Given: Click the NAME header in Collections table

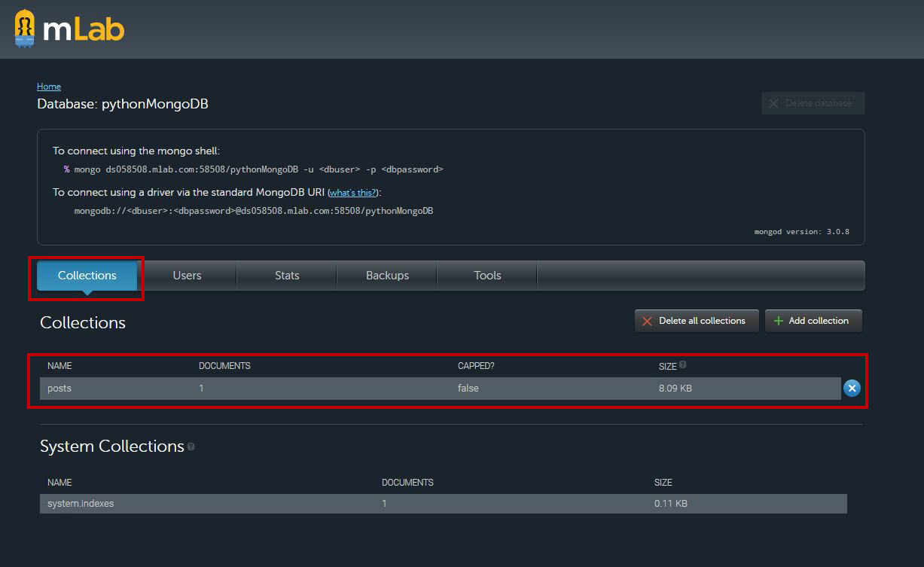Looking at the screenshot, I should pos(59,366).
